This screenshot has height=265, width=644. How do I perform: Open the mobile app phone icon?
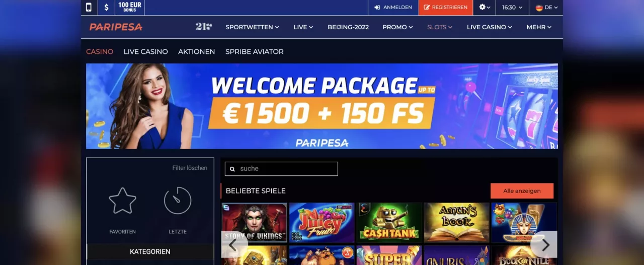(89, 8)
